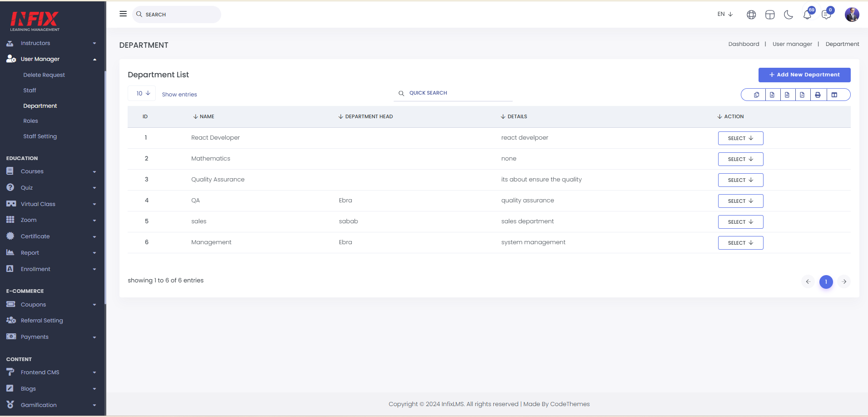Viewport: 868px width, 417px height.
Task: Open the Referral Setting menu
Action: [42, 321]
